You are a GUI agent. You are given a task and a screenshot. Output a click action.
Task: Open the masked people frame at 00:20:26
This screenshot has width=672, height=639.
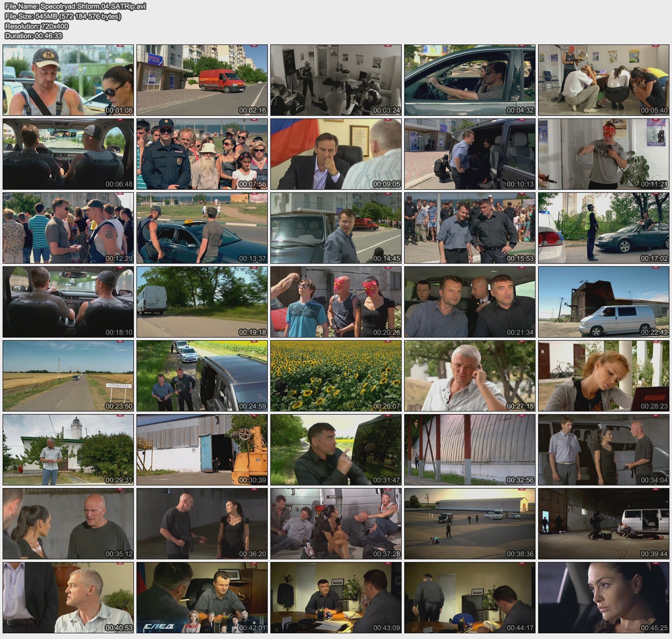336,302
